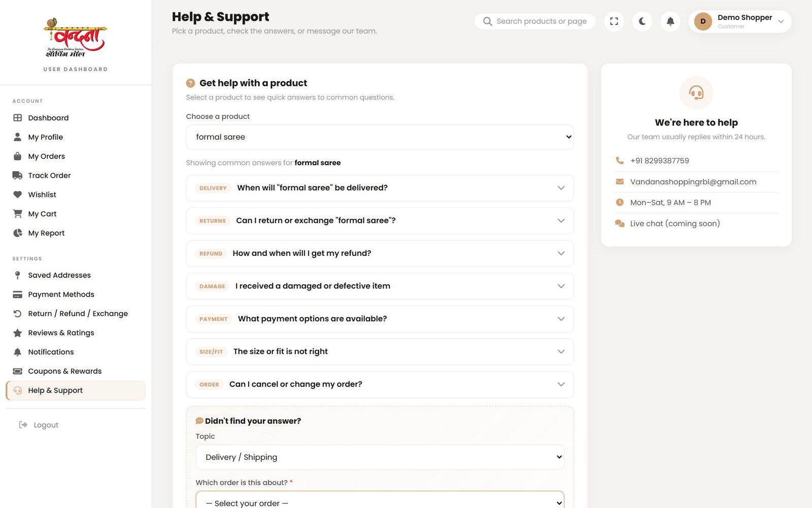Open Reviews & Ratings page

76,333
